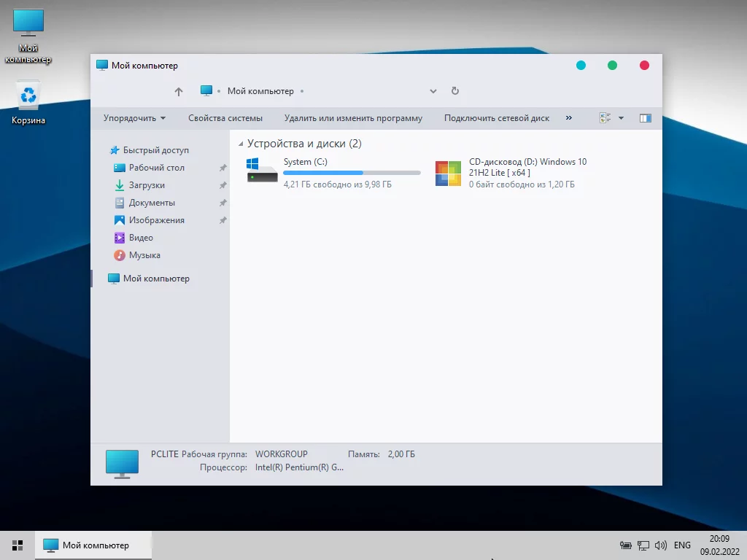Open the Music folder in sidebar
This screenshot has height=560, width=747.
[144, 255]
